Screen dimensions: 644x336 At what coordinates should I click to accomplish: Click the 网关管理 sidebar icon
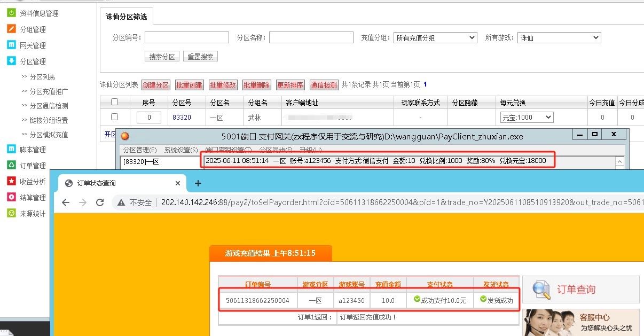11,45
